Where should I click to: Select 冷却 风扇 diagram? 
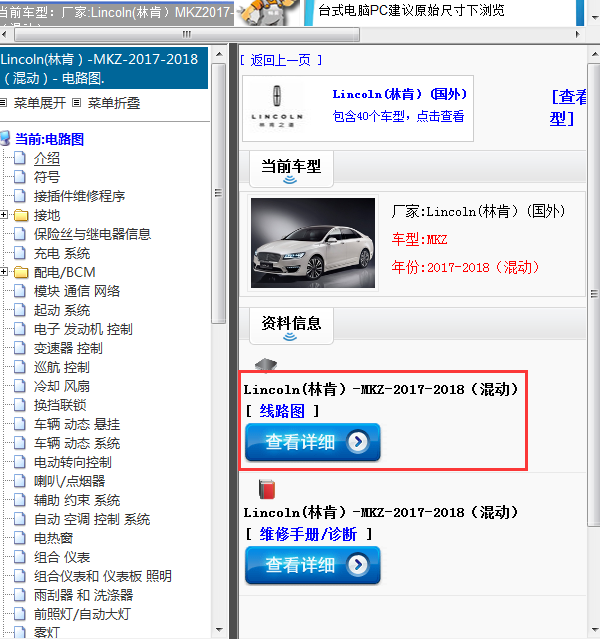62,386
